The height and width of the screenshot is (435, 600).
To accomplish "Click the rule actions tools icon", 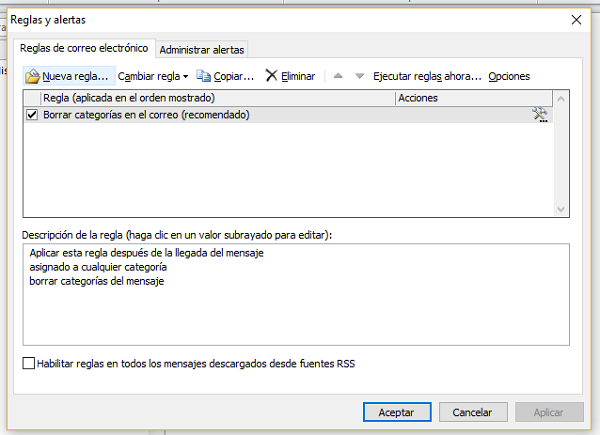I will [x=540, y=115].
